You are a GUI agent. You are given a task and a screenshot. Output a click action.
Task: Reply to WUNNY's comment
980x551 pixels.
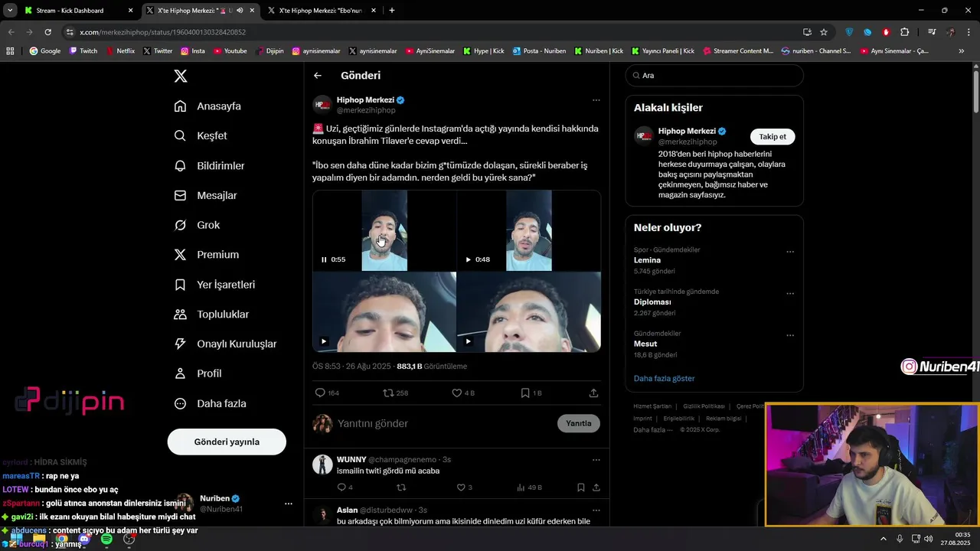pyautogui.click(x=341, y=487)
